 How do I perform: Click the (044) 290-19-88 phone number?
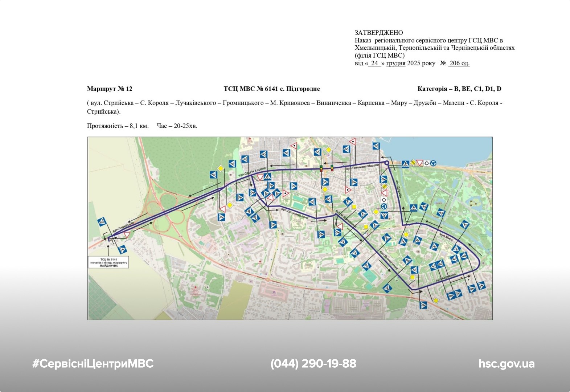click(x=313, y=364)
